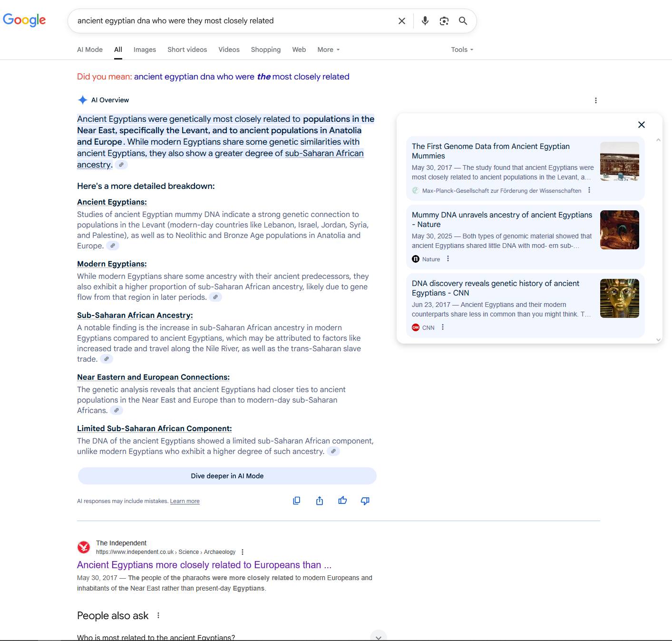
Task: Open source link icon under Ancient Egyptians
Action: (x=113, y=246)
